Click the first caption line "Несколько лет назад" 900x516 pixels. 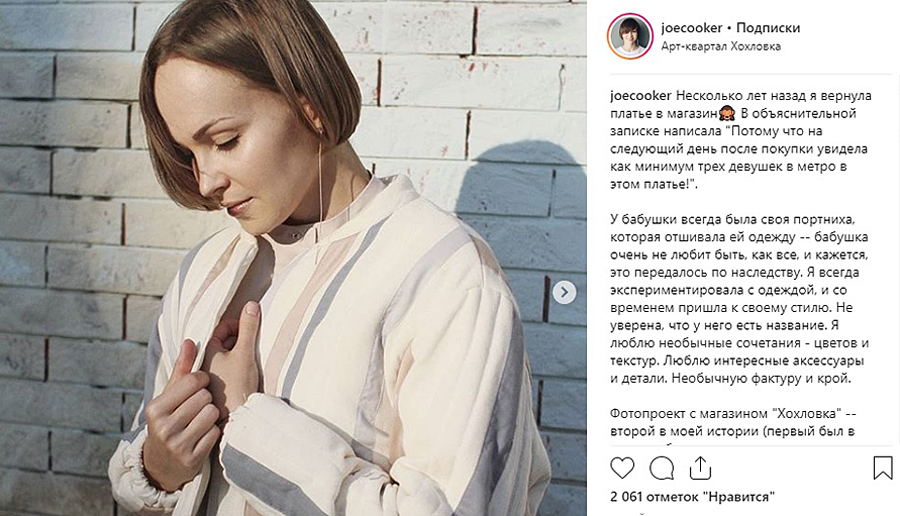point(774,95)
